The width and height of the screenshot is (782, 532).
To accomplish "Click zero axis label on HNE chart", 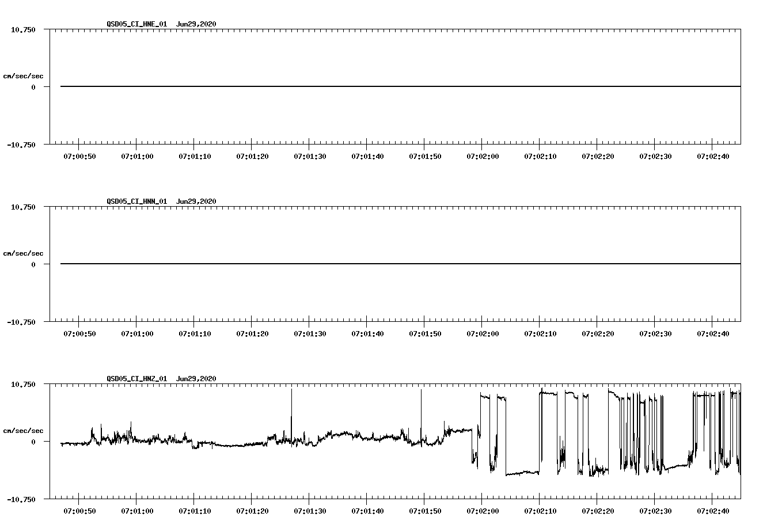I will 33,88.
